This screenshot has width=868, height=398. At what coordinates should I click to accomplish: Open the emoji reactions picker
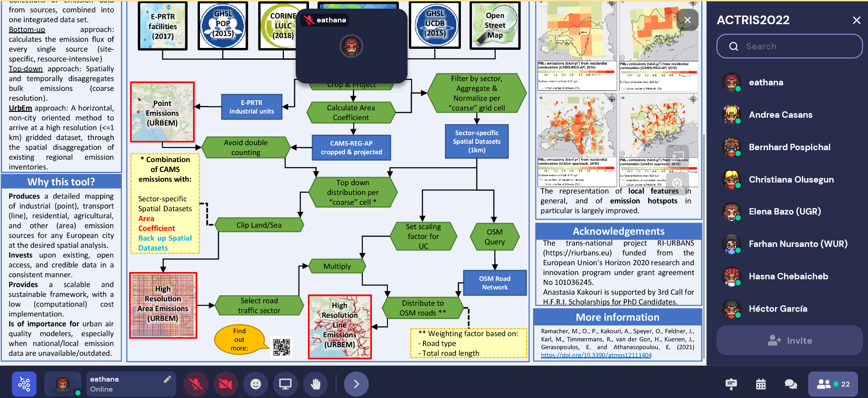pos(256,384)
